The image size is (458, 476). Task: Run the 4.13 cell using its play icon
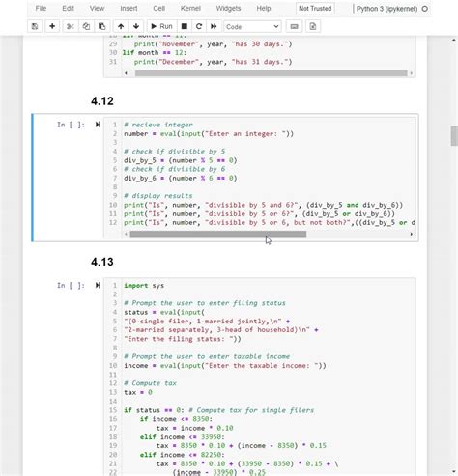(x=98, y=285)
